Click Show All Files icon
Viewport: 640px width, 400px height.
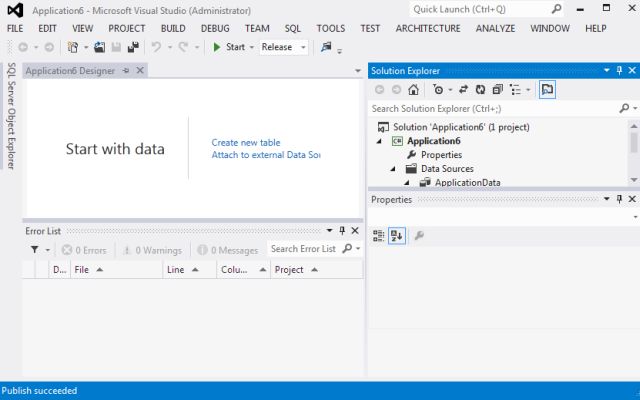click(x=516, y=89)
